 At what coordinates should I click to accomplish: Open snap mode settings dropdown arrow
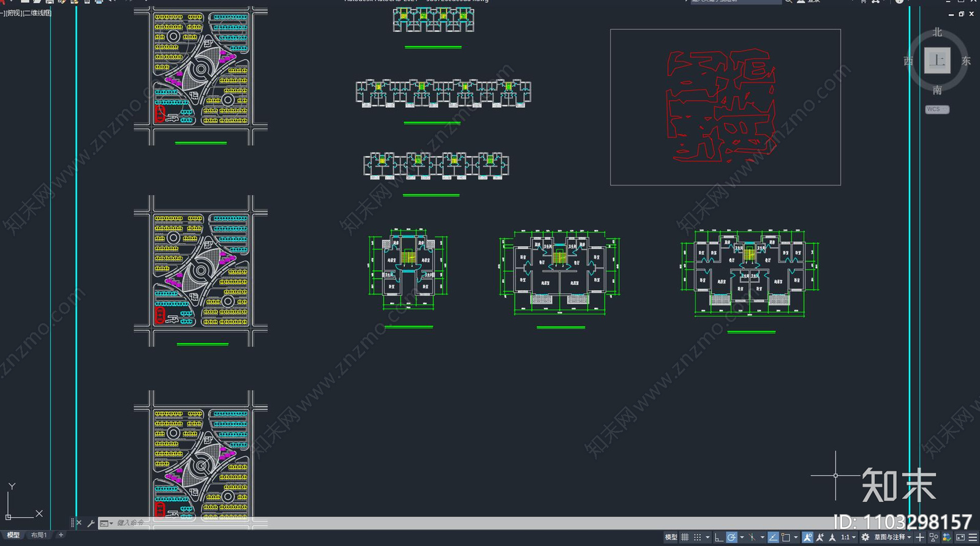coord(707,537)
